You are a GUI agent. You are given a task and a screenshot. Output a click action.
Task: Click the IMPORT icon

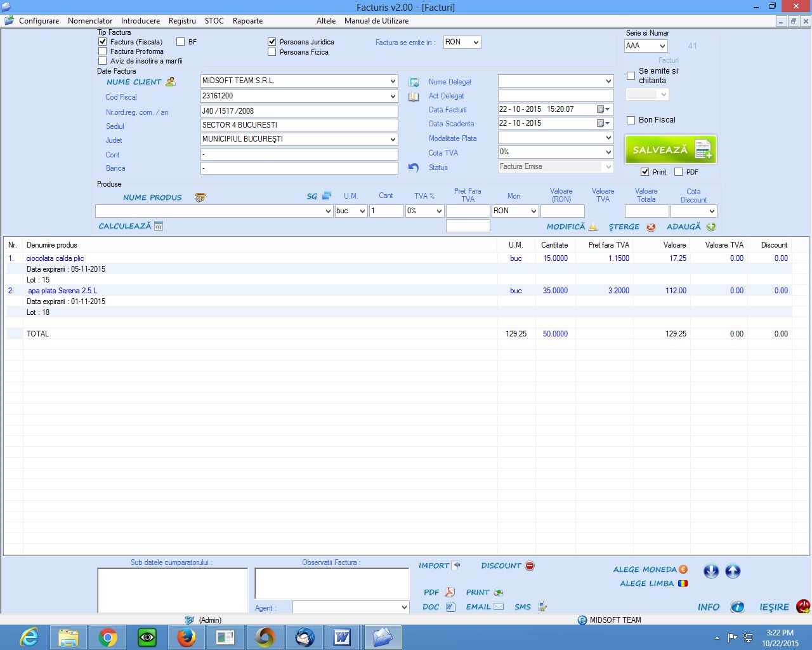[456, 565]
